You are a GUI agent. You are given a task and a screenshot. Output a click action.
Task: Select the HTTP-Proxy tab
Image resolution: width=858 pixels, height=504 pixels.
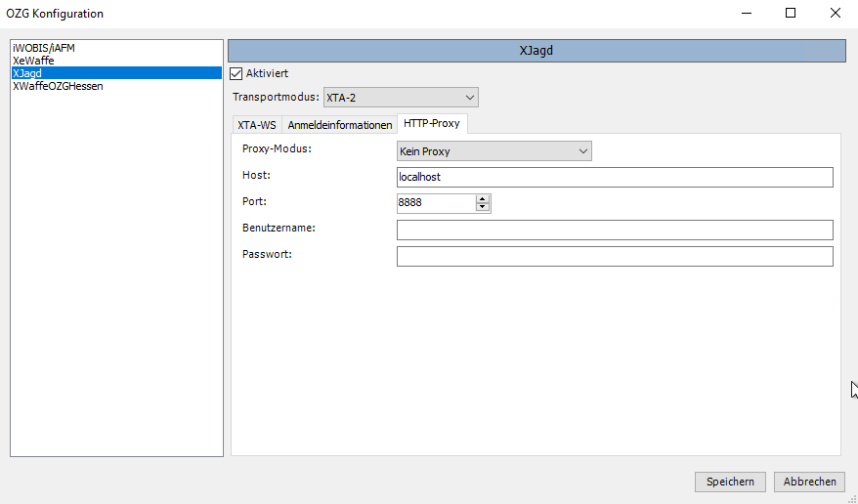[x=431, y=123]
